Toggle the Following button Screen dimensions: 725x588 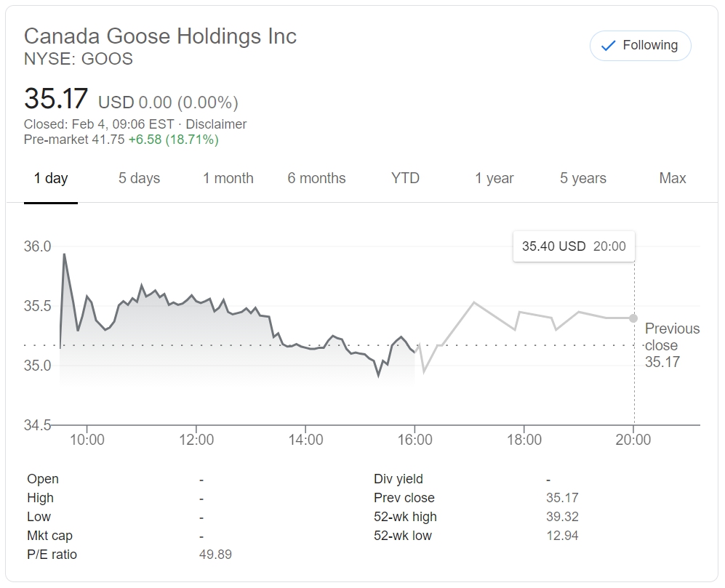coord(640,46)
